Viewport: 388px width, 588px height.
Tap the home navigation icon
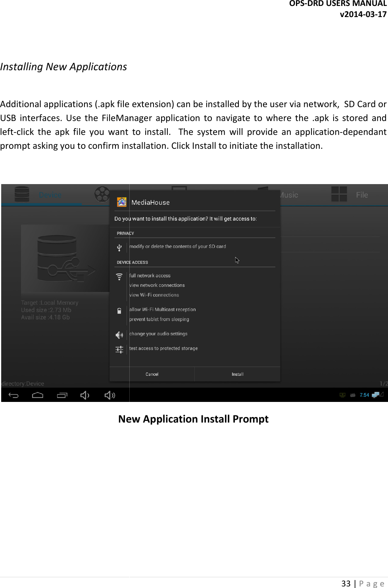38,395
